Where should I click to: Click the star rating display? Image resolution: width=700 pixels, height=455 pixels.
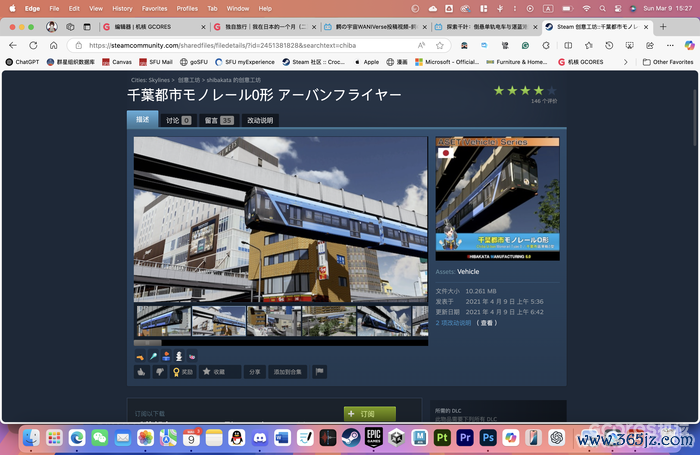pyautogui.click(x=525, y=91)
